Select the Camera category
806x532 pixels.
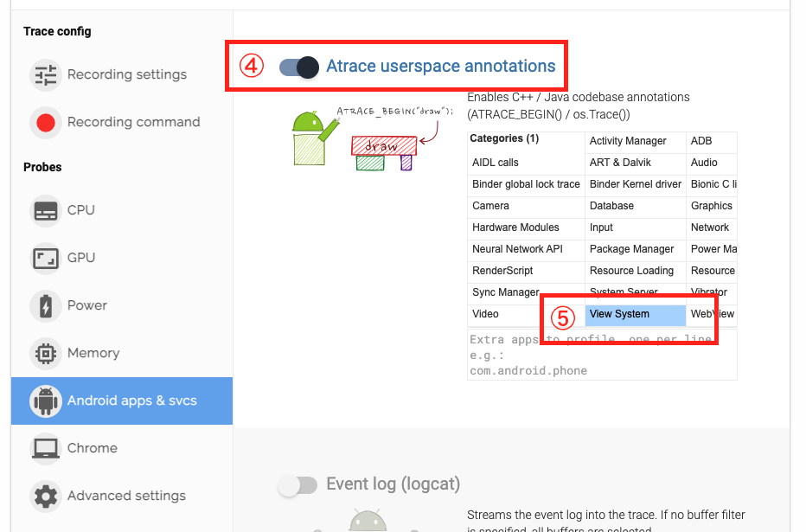tap(526, 206)
